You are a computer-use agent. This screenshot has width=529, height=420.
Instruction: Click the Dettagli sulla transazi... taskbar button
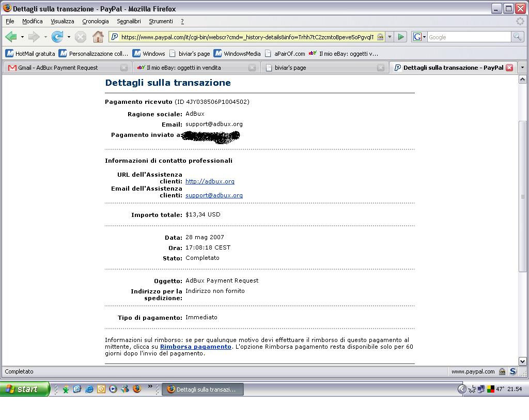tap(203, 390)
